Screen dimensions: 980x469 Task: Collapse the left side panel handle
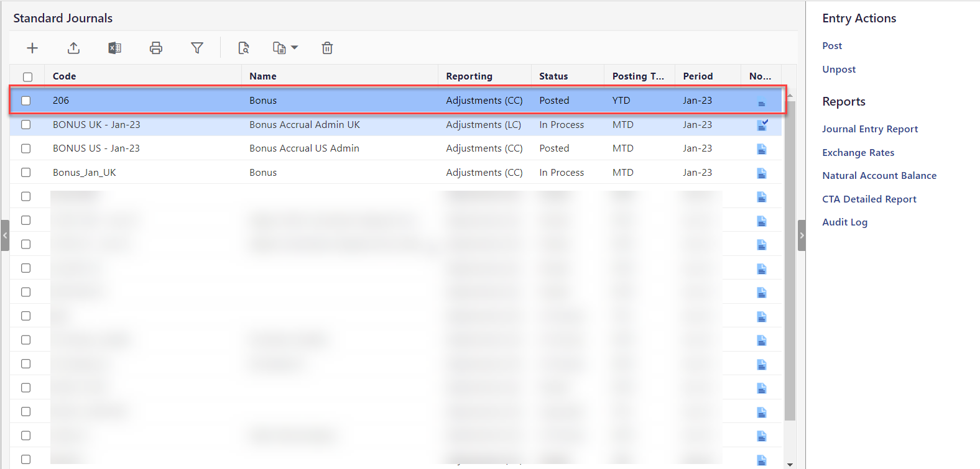pos(5,235)
